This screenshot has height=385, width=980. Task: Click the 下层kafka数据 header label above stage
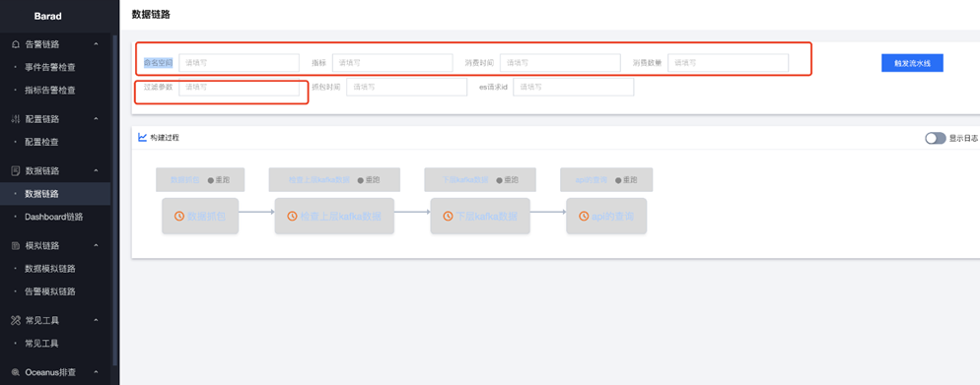coord(465,180)
